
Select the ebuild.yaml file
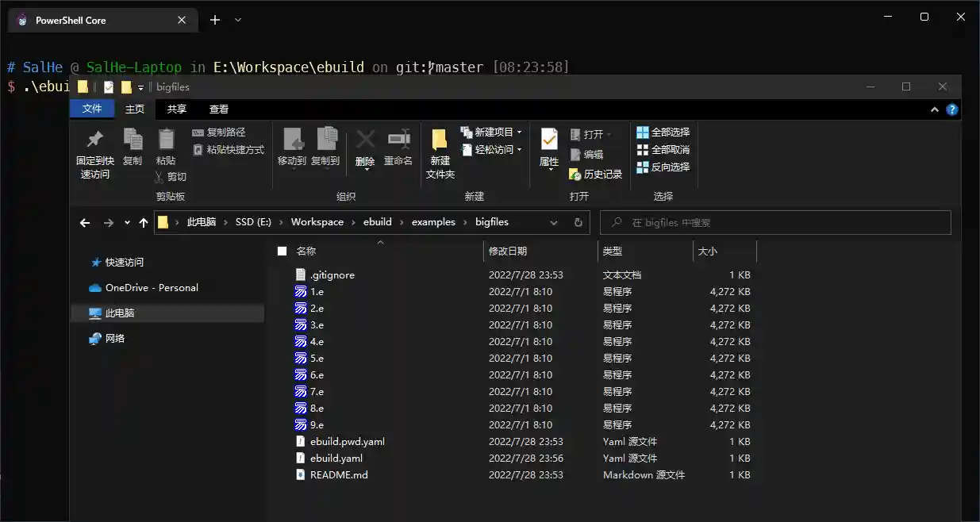click(x=336, y=459)
